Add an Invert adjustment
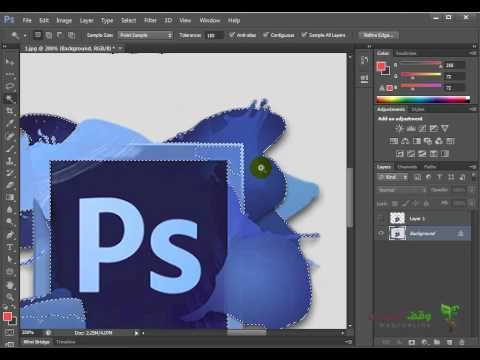480x360 pixels. [x=399, y=154]
